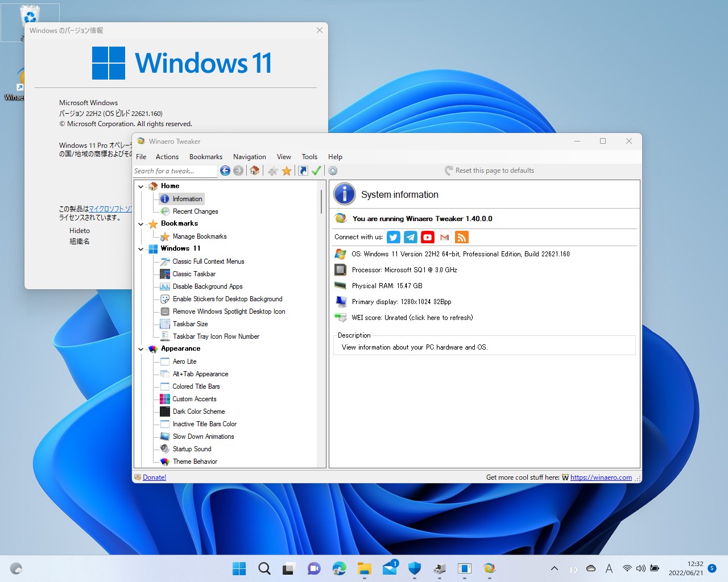Click the orange RSS feed icon
This screenshot has height=582, width=728.
[461, 237]
